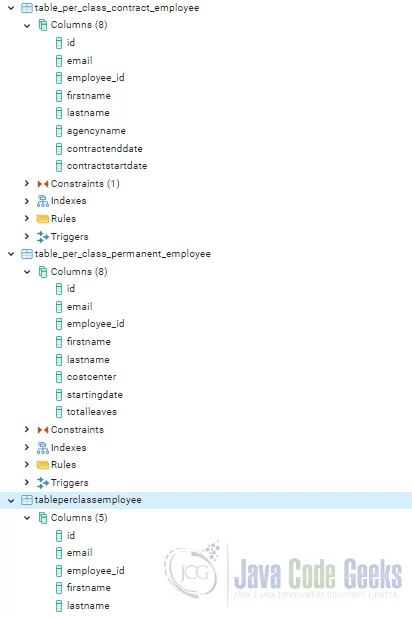Select lastname column in permanent_employee table
Image resolution: width=412 pixels, height=617 pixels.
[x=88, y=360]
